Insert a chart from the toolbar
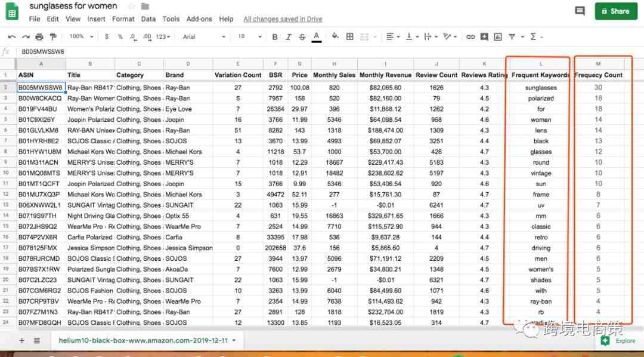This screenshot has height=357, width=644. click(498, 36)
